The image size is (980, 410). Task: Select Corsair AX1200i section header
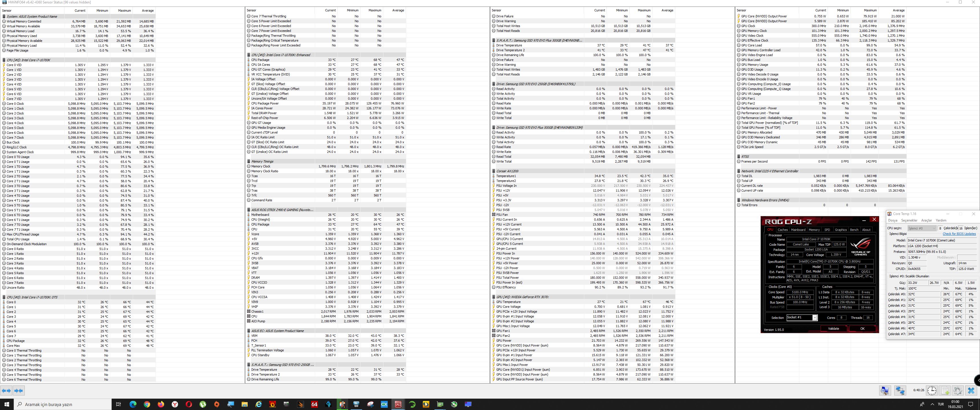[x=583, y=171]
